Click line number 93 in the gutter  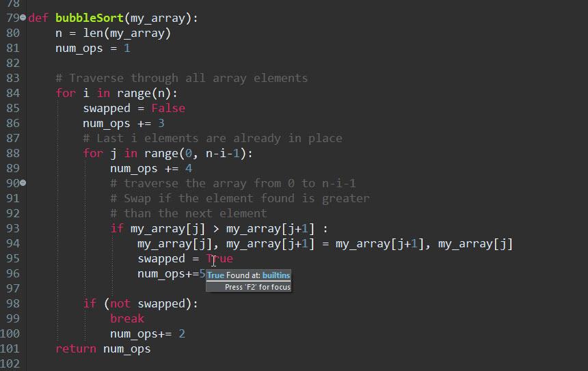coord(13,228)
